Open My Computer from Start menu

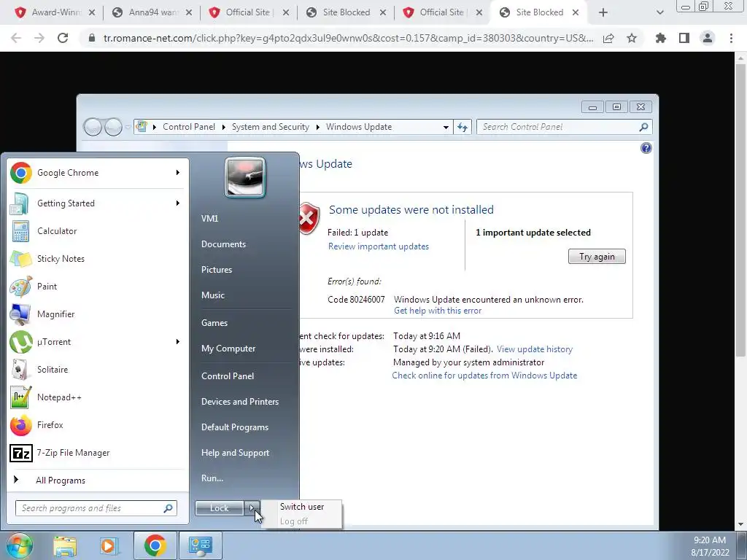[x=228, y=349]
